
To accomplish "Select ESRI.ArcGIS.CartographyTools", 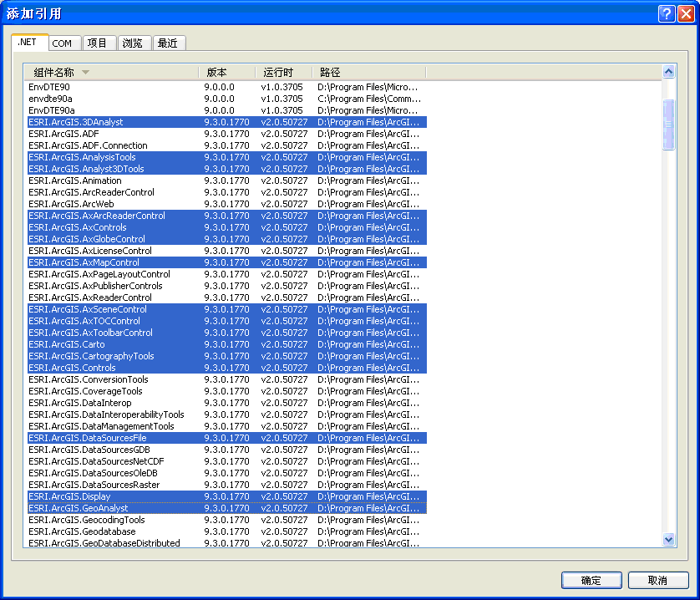I will coord(226,356).
